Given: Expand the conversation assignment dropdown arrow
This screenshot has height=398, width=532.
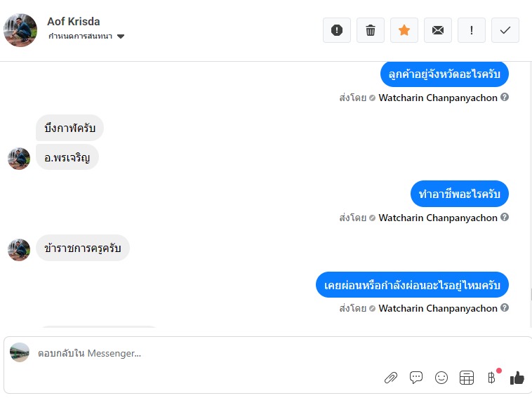Looking at the screenshot, I should (x=121, y=37).
